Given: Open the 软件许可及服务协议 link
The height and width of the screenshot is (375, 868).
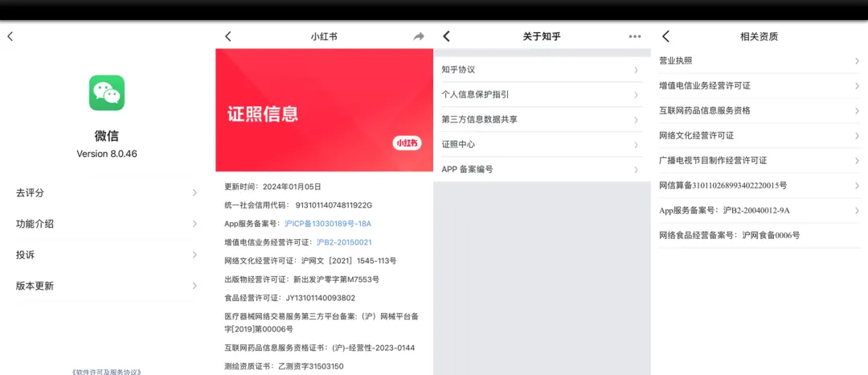Looking at the screenshot, I should pos(107,372).
